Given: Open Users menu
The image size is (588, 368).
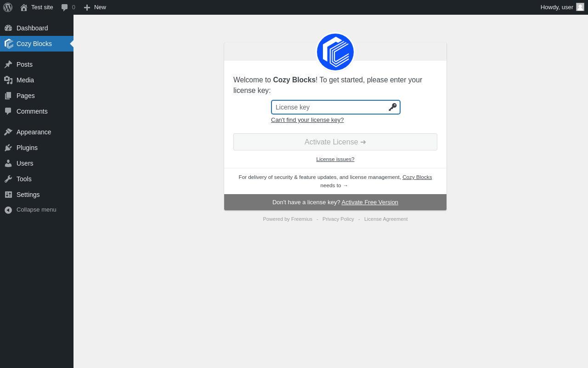Looking at the screenshot, I should (37, 163).
